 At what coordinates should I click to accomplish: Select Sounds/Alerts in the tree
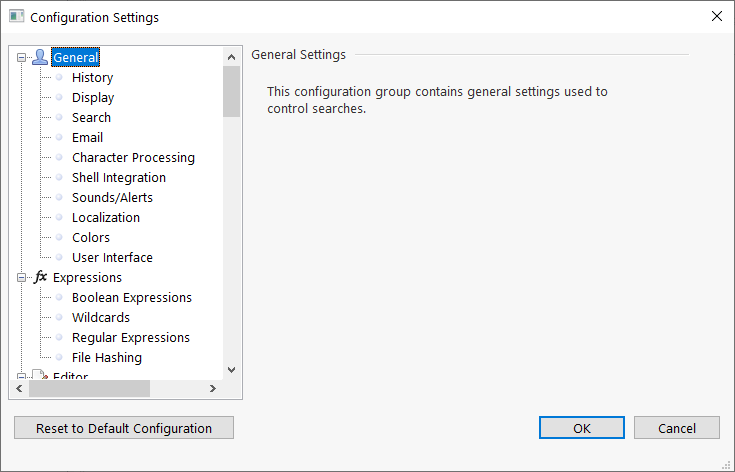coord(112,197)
